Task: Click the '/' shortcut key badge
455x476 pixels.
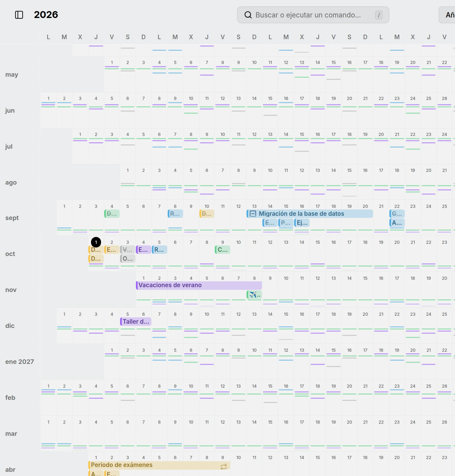Action: 379,15
